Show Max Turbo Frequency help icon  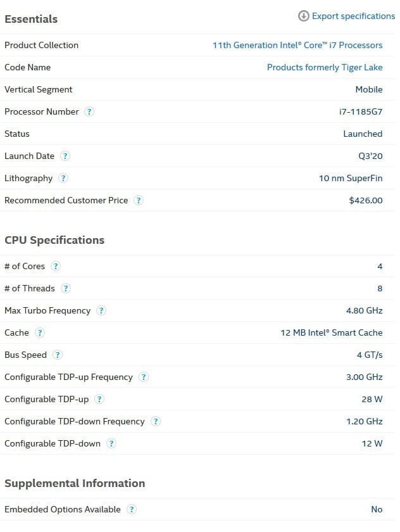(x=101, y=310)
